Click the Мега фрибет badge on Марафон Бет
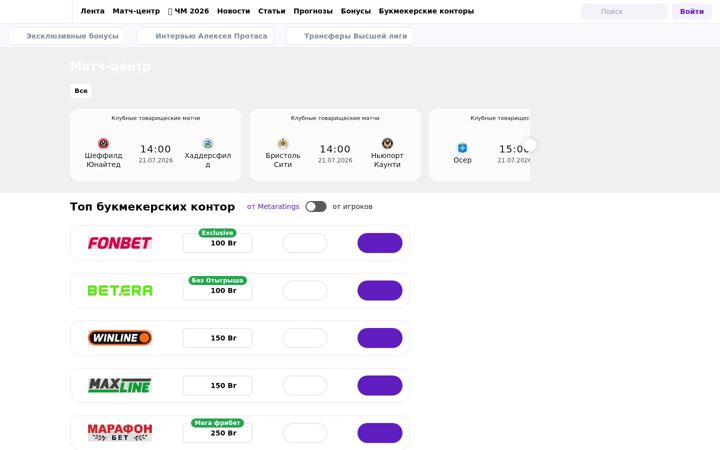720x450 pixels. 218,423
